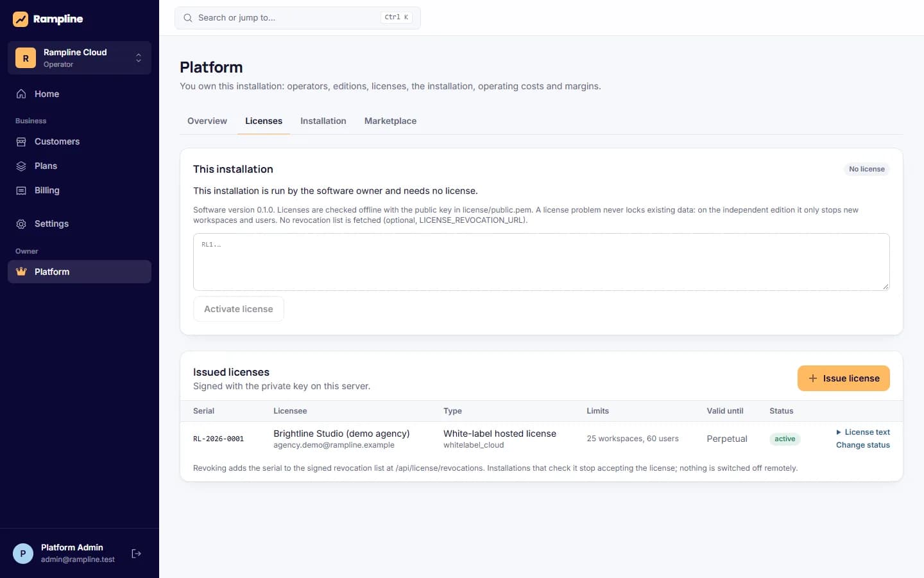The image size is (924, 578).
Task: Expand the License text disclosure triangle
Action: (x=839, y=432)
